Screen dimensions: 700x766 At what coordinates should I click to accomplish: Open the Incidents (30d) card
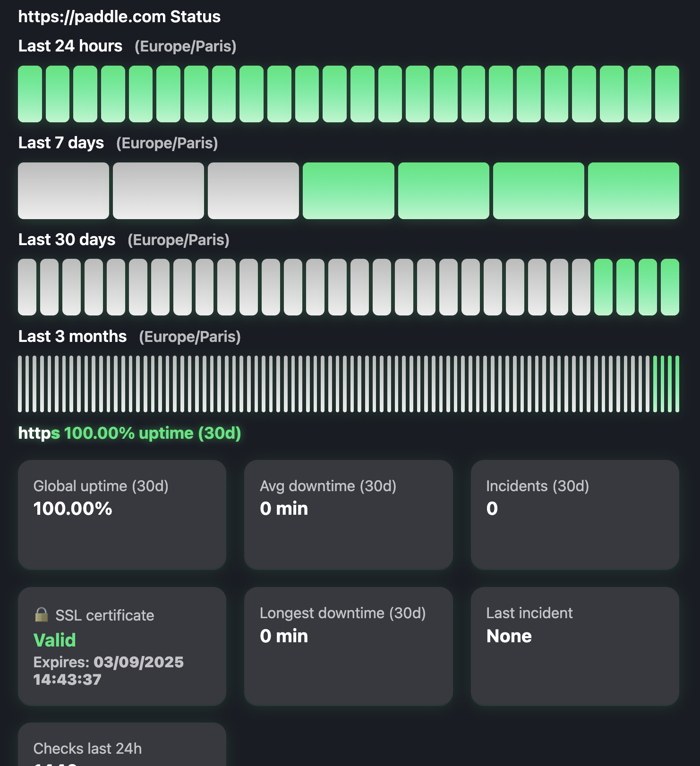[575, 515]
